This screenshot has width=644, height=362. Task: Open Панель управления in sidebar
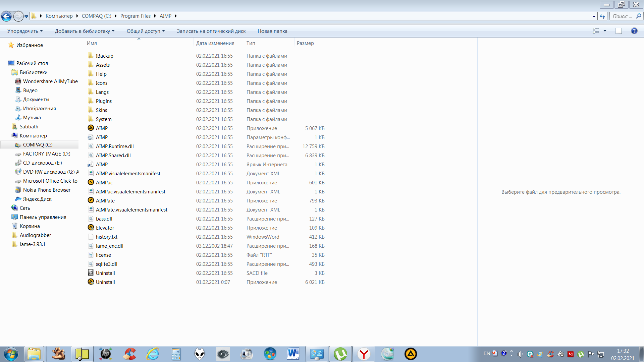[x=43, y=217]
